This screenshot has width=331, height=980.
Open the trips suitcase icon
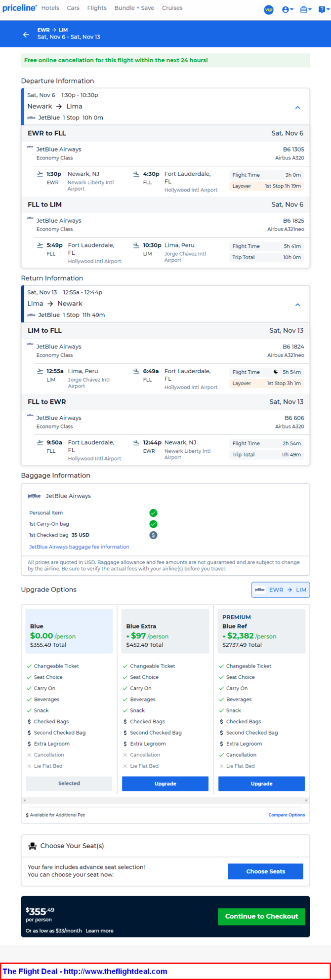point(306,9)
